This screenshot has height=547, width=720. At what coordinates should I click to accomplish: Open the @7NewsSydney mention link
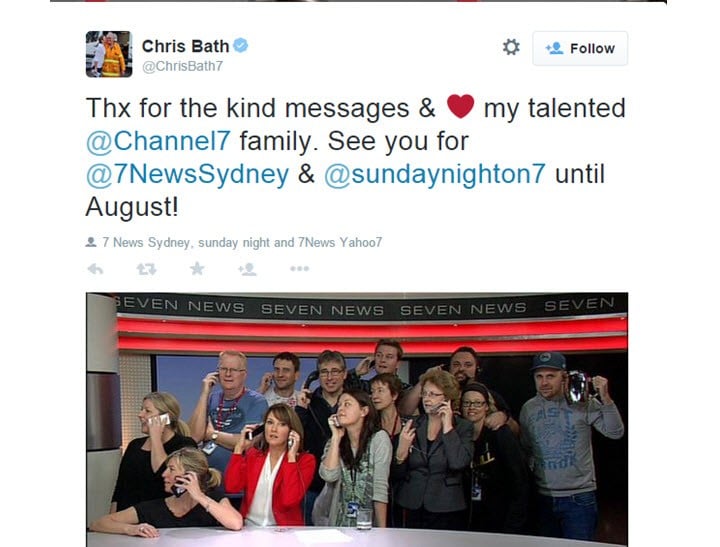tap(187, 174)
